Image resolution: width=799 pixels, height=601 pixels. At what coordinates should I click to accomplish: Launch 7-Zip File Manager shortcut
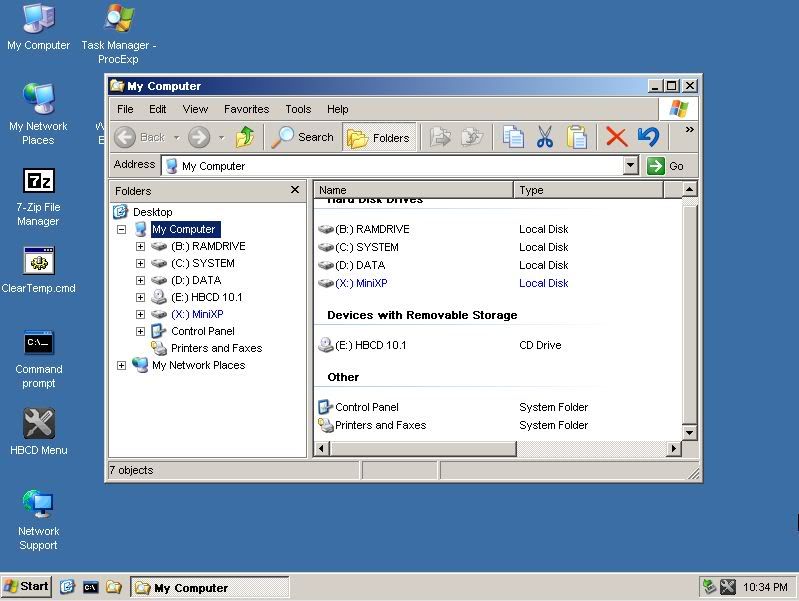tap(38, 197)
